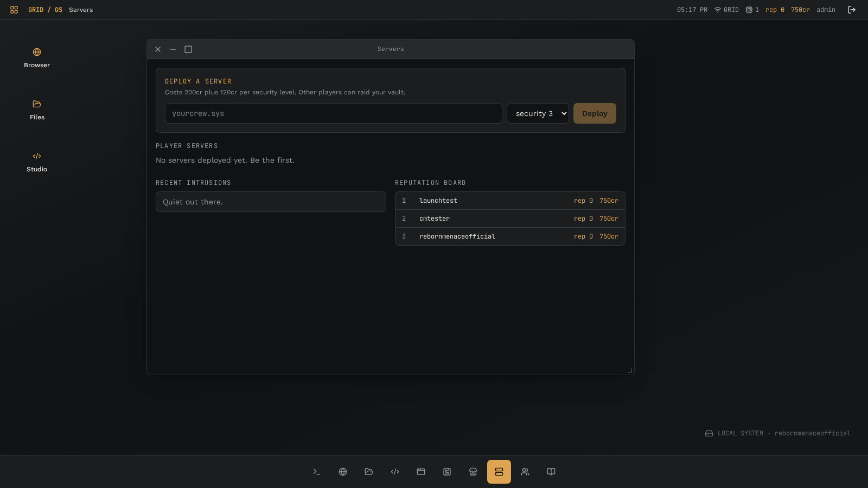Screen dimensions: 868x488
Task: Maximize the Servers window
Action: point(188,49)
